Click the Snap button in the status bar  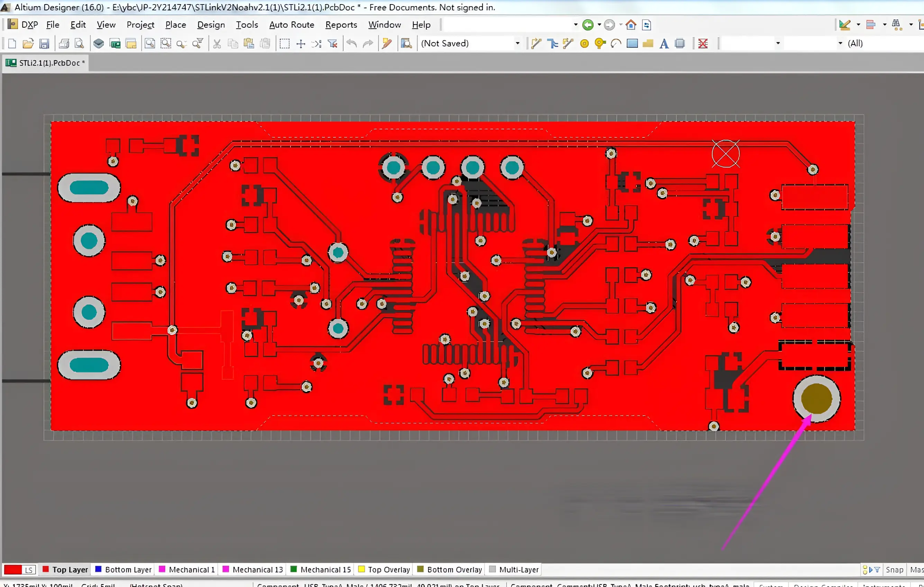coord(895,570)
